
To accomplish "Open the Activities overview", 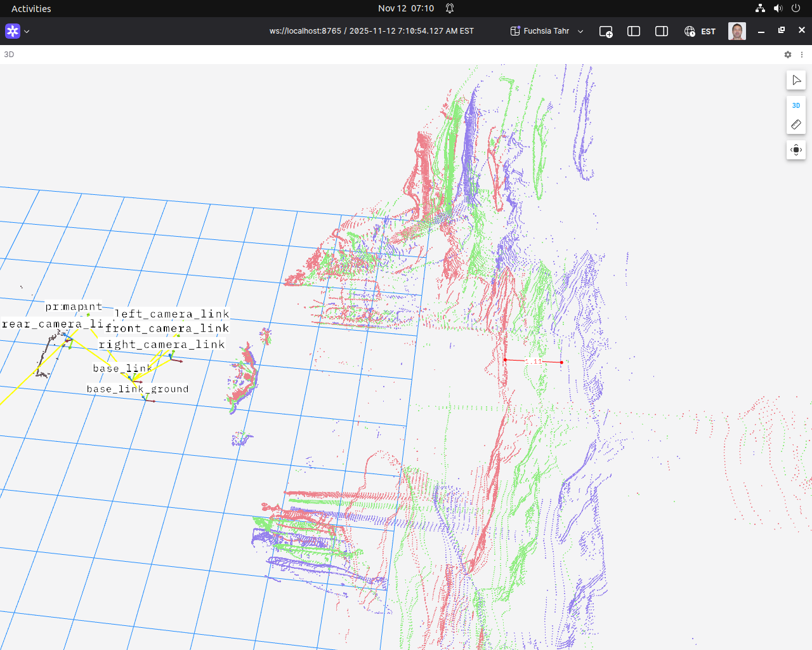I will 31,8.
